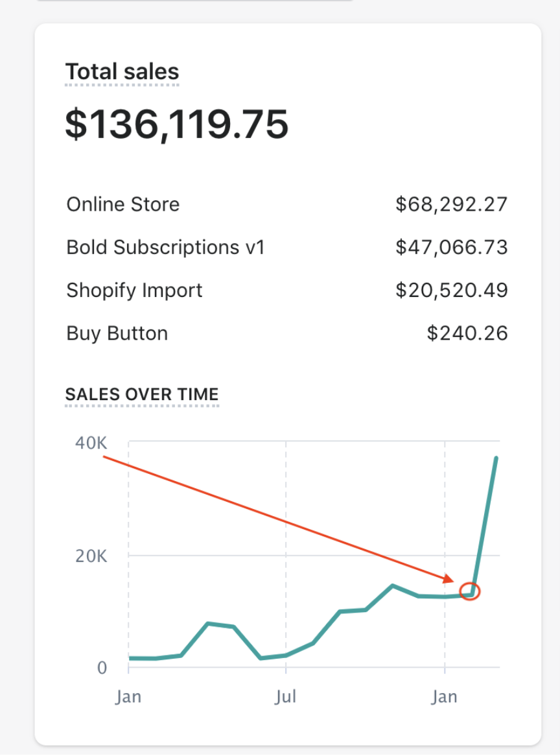This screenshot has width=560, height=756.
Task: Click the Online Store channel row
Action: pyautogui.click(x=122, y=204)
